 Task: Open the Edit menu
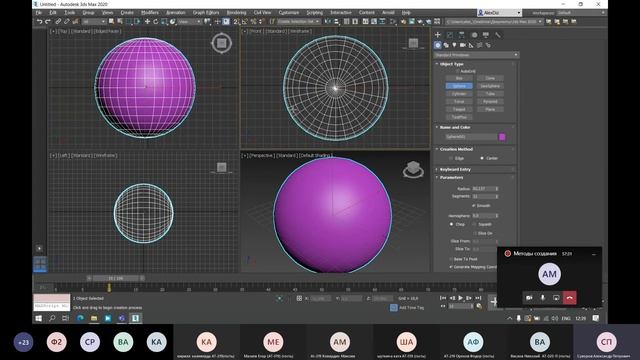[53, 13]
